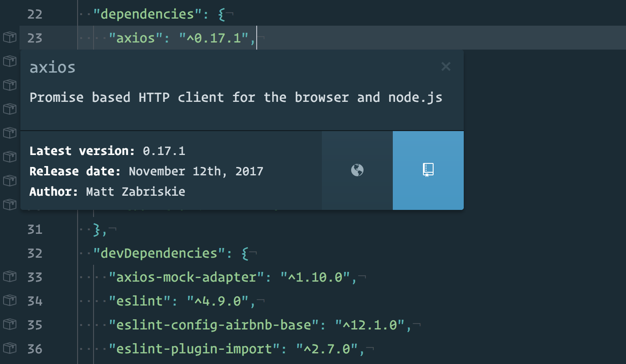Click the "axios-mock-adapter" dependency name
Image resolution: width=626 pixels, height=364 pixels.
tap(187, 277)
